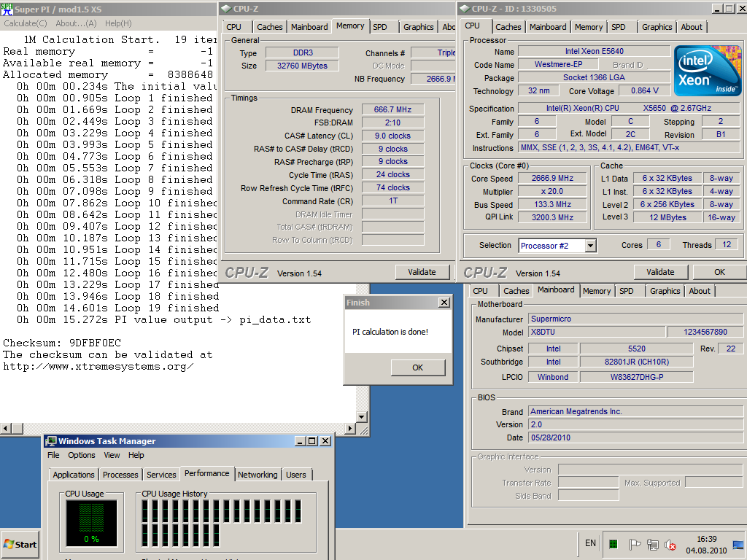Select SPD tab in CPU-Z memory window
Viewport: 747px width, 560px height.
pyautogui.click(x=380, y=27)
